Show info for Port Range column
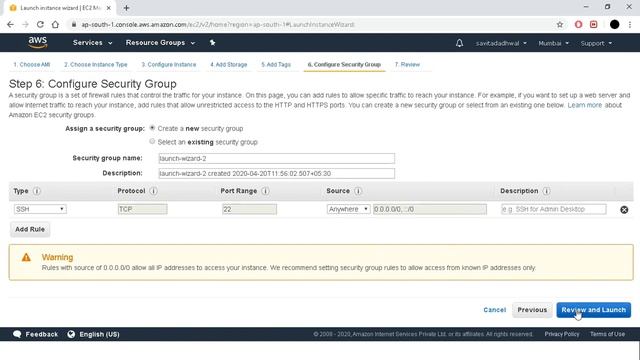The width and height of the screenshot is (640, 360). (265, 191)
